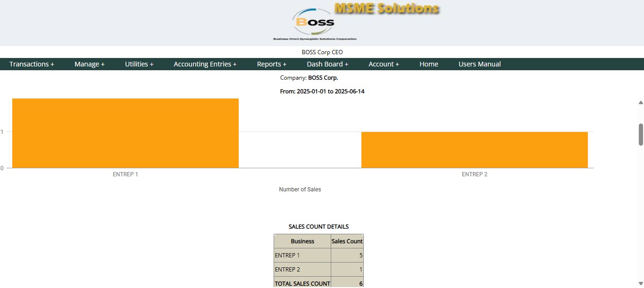The height and width of the screenshot is (288, 644).
Task: Open the Account + menu
Action: [384, 64]
